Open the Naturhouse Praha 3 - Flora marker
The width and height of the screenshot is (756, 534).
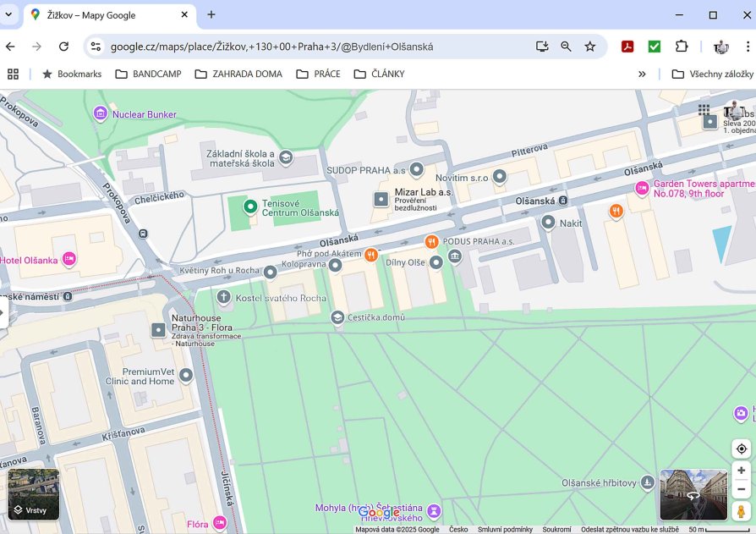tap(158, 330)
